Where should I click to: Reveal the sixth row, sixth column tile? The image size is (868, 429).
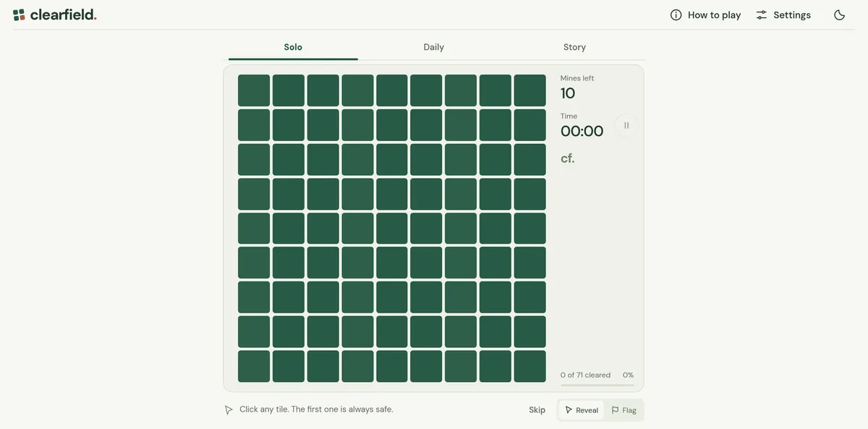(426, 263)
